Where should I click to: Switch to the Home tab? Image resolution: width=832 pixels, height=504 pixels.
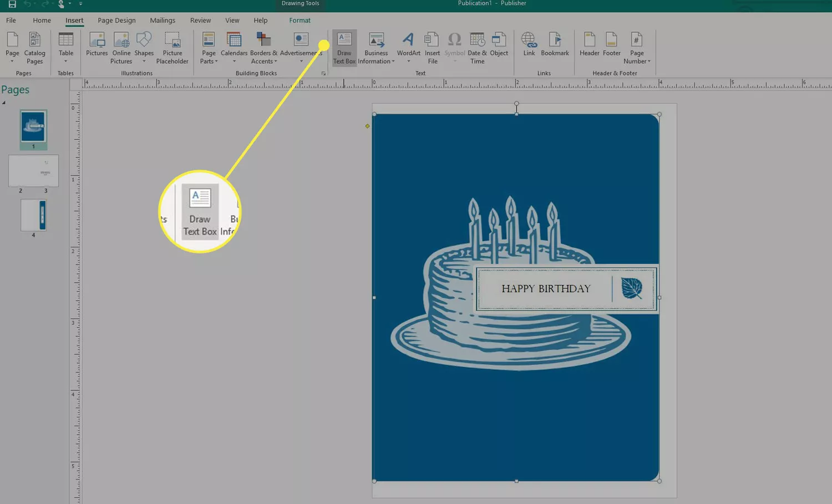pos(42,21)
